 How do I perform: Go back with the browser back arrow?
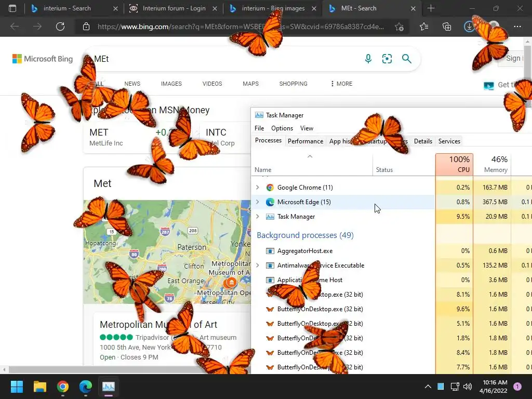(x=15, y=26)
